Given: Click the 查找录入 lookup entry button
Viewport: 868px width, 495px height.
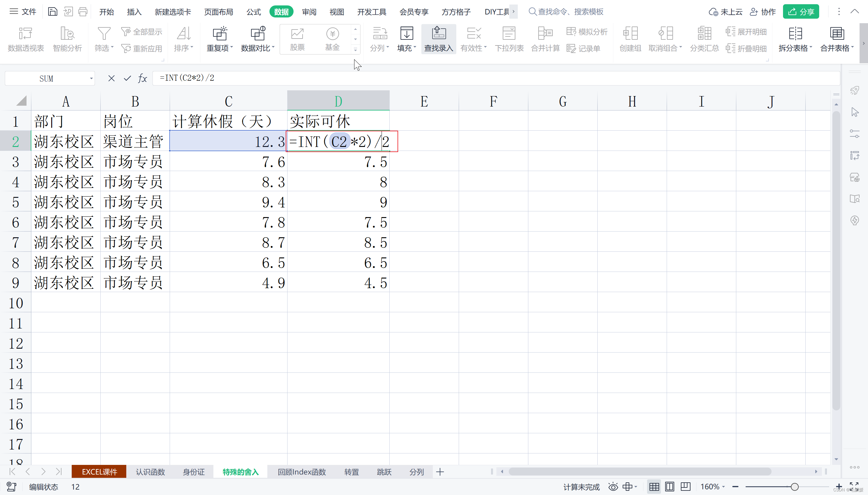Looking at the screenshot, I should click(x=439, y=39).
